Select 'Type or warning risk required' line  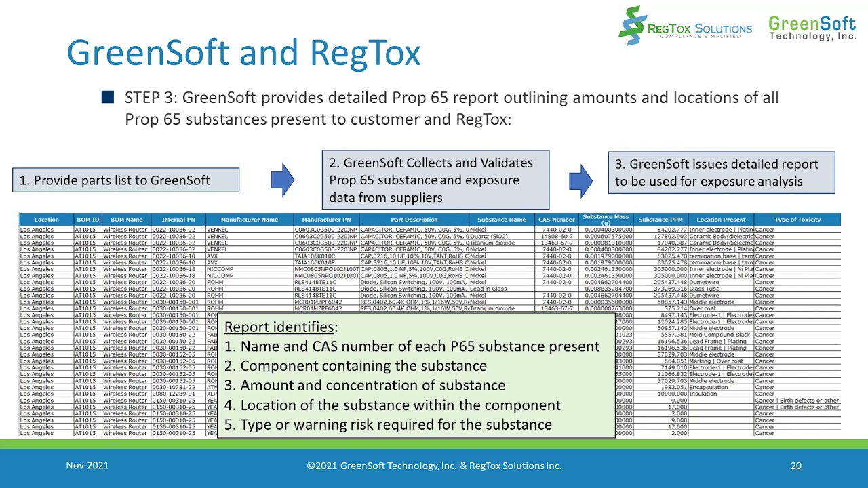(388, 425)
